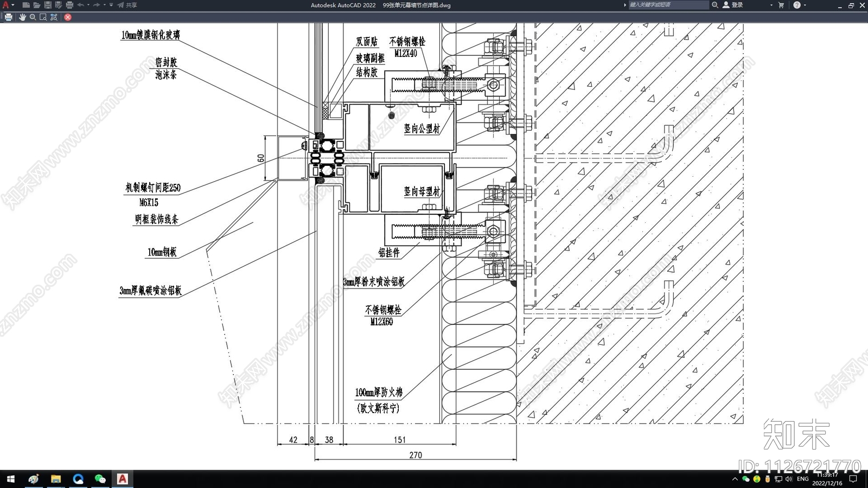Switch to the AutoCAD taskbar icon

pyautogui.click(x=123, y=479)
